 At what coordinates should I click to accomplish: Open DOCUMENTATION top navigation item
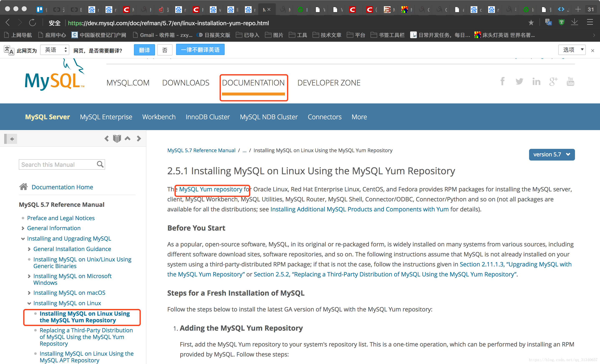click(x=253, y=83)
